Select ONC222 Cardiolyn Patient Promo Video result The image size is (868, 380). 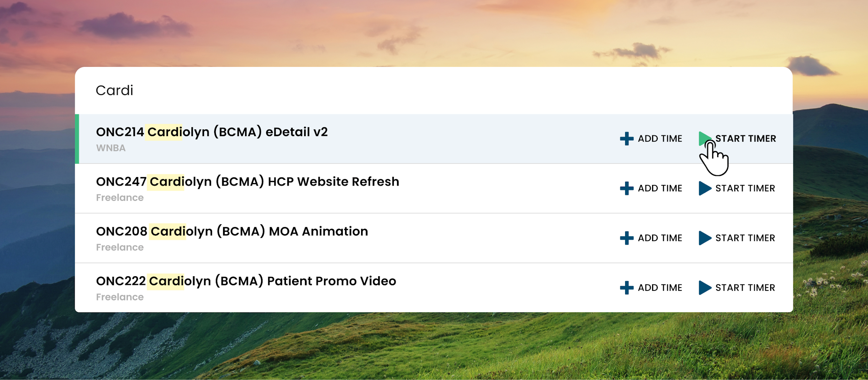click(x=434, y=288)
